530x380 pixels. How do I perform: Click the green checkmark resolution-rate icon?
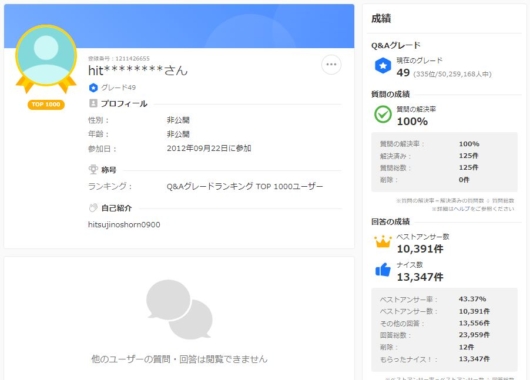click(x=383, y=115)
